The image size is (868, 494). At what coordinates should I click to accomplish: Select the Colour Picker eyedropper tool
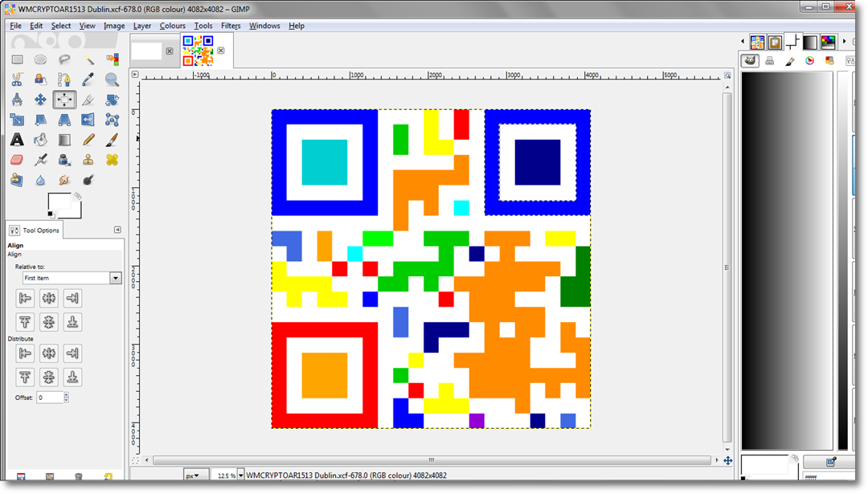(x=88, y=80)
